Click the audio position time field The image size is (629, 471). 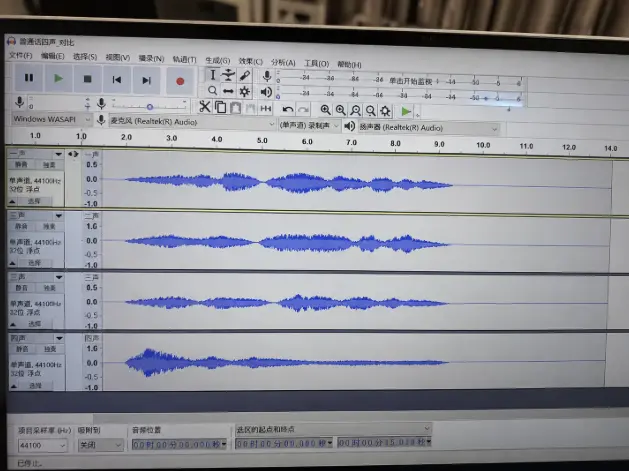coord(179,444)
